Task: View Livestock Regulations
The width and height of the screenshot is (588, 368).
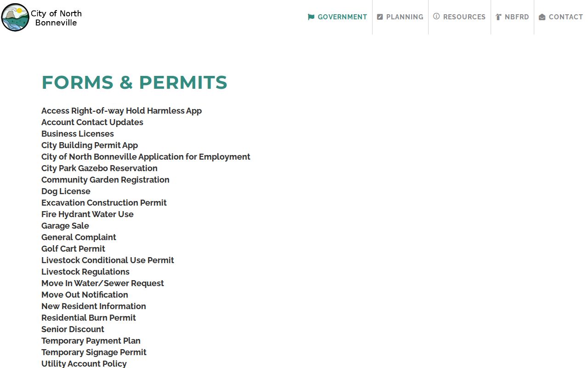Action: [x=85, y=272]
